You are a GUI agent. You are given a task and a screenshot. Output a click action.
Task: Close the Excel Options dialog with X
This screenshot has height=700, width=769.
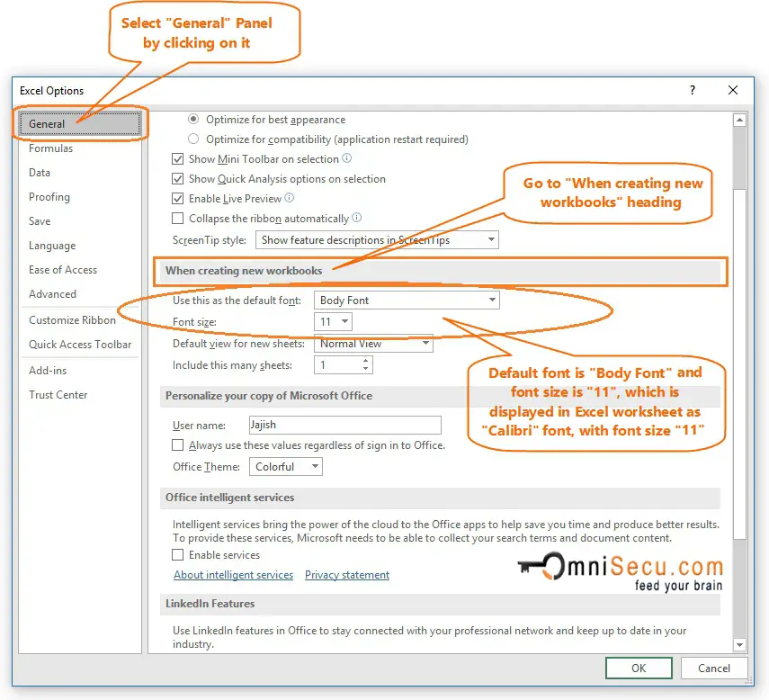pos(733,90)
